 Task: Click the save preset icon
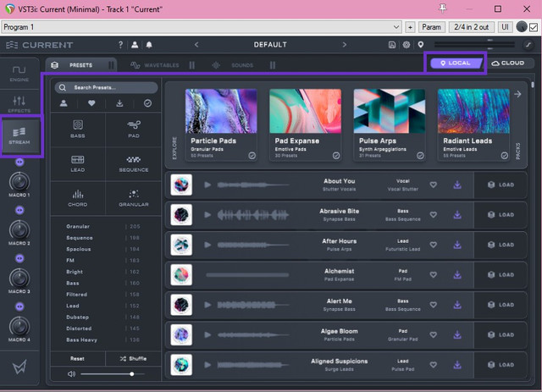coord(392,45)
